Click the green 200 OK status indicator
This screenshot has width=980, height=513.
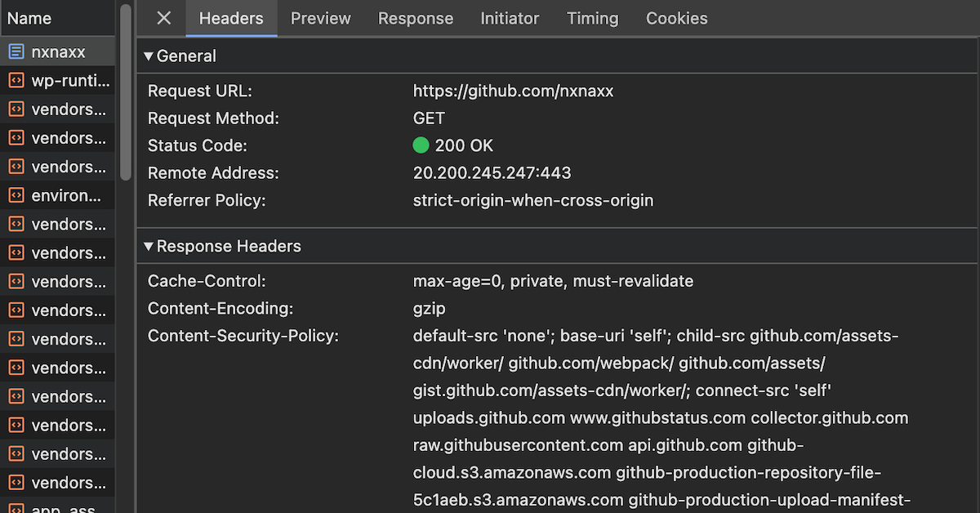(421, 146)
